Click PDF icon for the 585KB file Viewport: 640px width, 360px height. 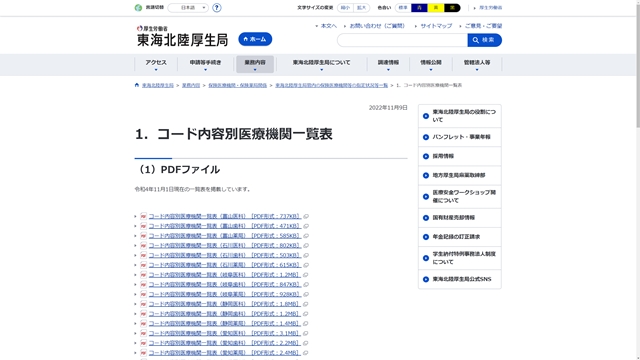[143, 236]
